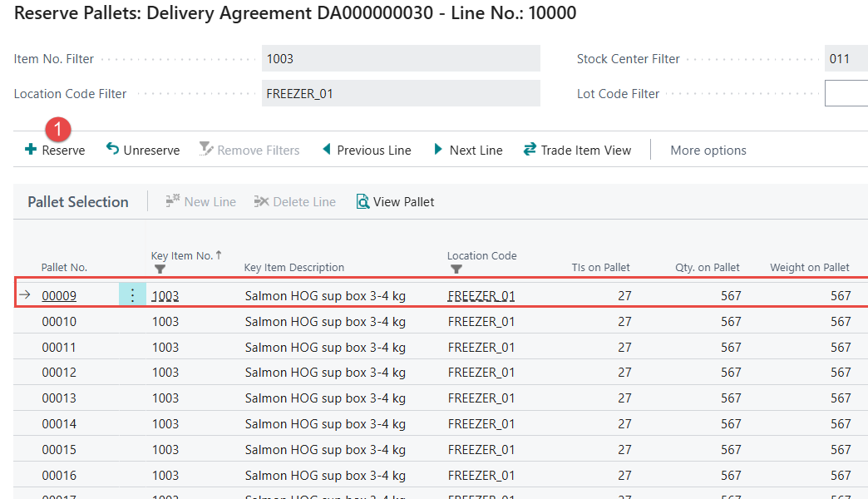Click the filter icon under Location Code
868x499 pixels.
click(x=456, y=269)
